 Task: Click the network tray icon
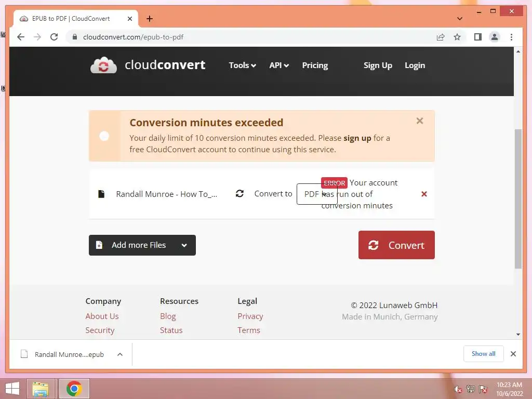coord(471,389)
